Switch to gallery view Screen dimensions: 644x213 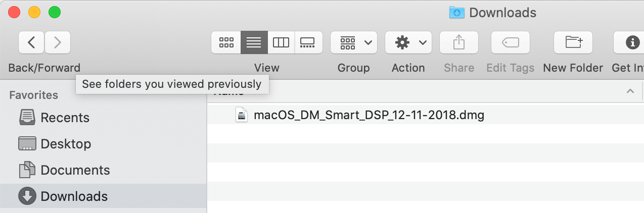(308, 42)
